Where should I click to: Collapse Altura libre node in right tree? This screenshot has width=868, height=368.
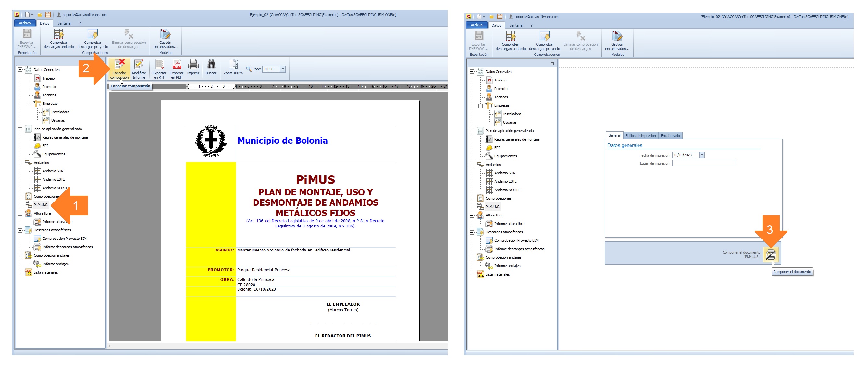(472, 215)
